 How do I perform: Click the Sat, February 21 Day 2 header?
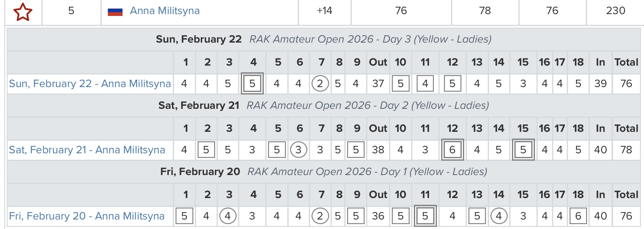point(324,105)
